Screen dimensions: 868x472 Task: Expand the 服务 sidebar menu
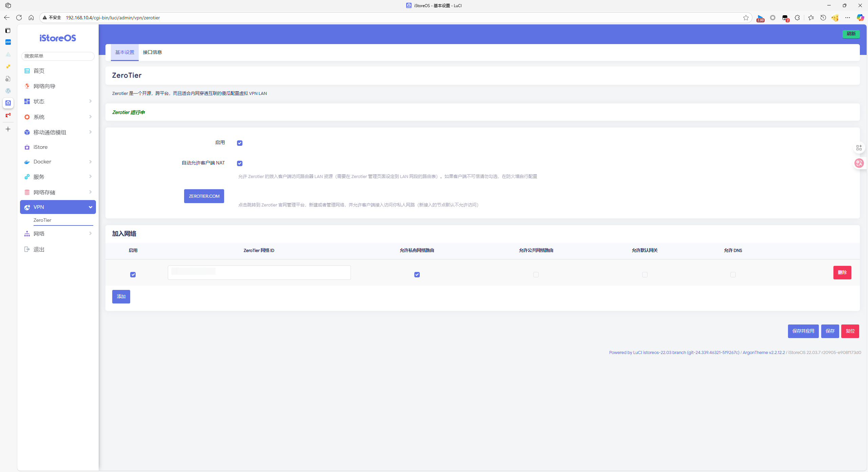(58, 177)
